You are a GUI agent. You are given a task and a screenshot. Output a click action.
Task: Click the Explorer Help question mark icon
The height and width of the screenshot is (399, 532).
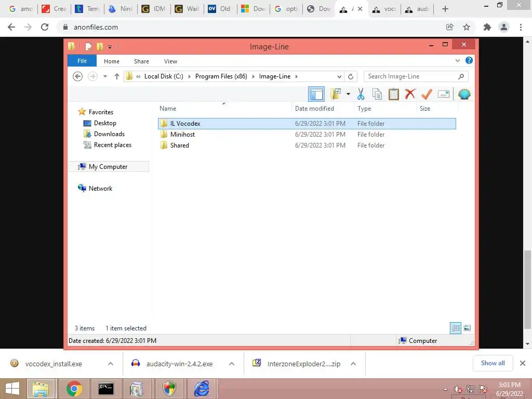[x=469, y=60]
